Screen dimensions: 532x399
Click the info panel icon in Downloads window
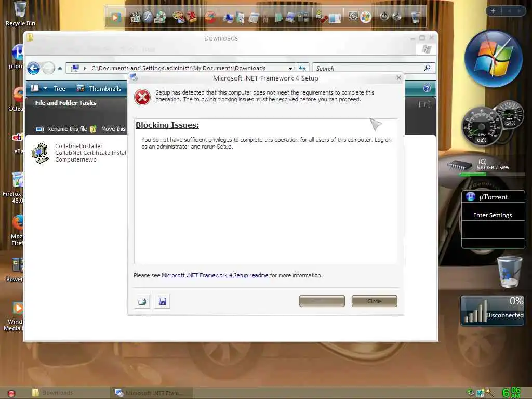424,104
